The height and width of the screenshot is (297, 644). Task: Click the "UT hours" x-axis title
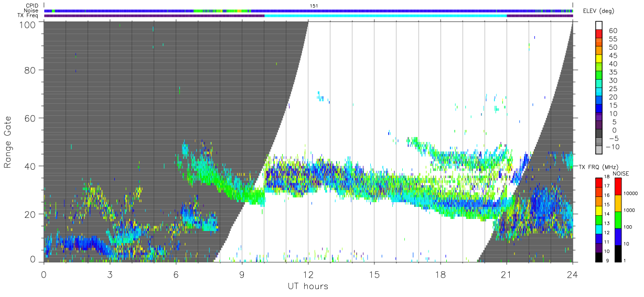(x=308, y=287)
